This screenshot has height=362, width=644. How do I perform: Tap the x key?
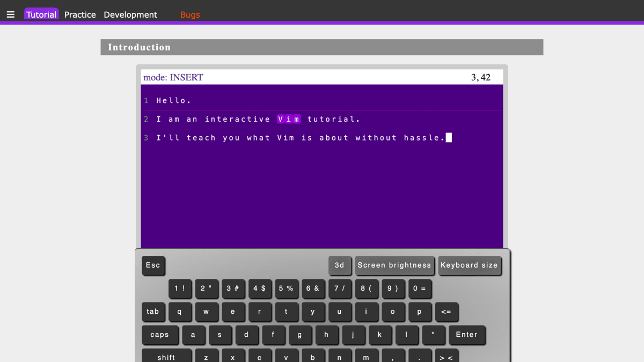(233, 356)
